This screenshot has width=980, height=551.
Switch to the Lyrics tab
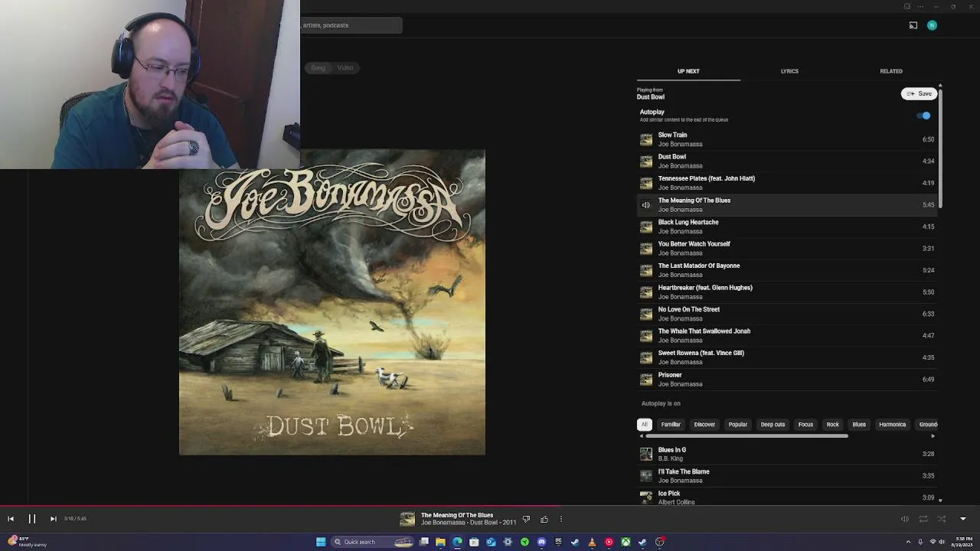(789, 71)
